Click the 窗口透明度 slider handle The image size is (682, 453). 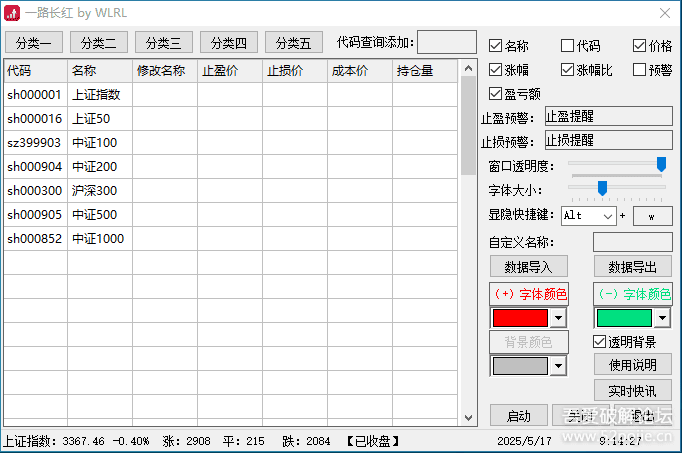[x=661, y=164]
